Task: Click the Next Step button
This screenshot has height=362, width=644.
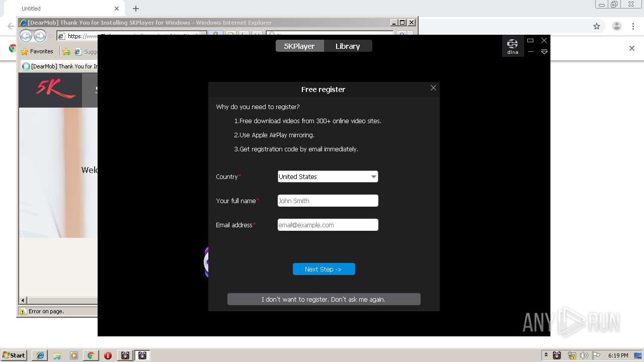Action: coord(324,269)
